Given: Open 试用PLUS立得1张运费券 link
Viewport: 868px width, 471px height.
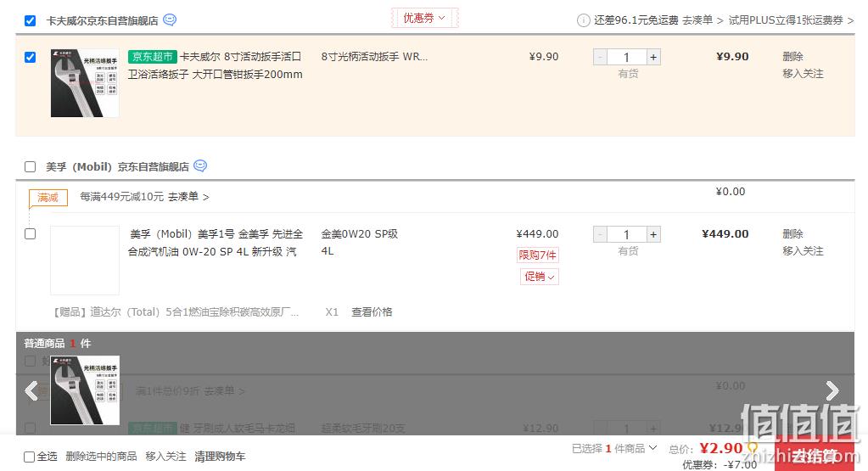Looking at the screenshot, I should click(x=791, y=20).
